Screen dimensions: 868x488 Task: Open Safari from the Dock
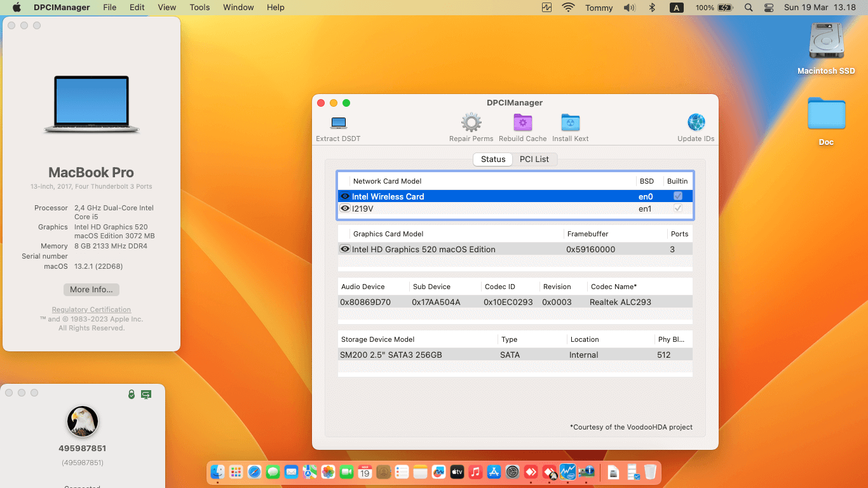point(254,472)
